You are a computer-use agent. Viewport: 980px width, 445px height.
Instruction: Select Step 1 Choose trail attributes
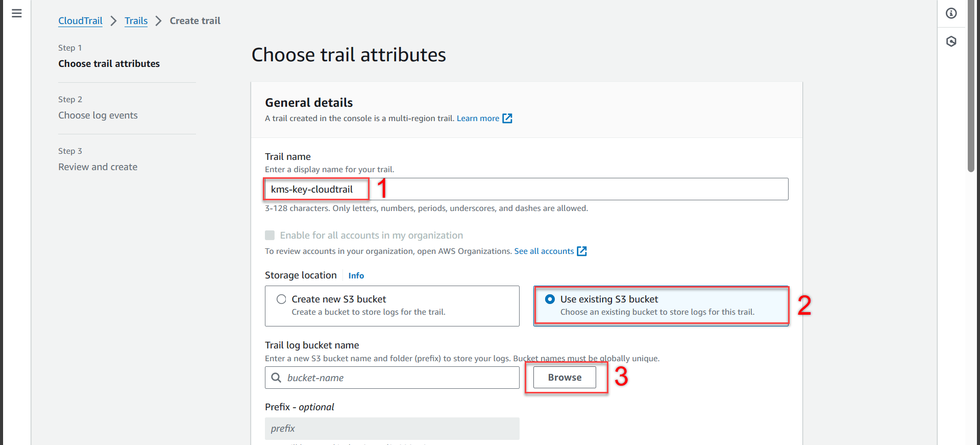[x=109, y=64]
